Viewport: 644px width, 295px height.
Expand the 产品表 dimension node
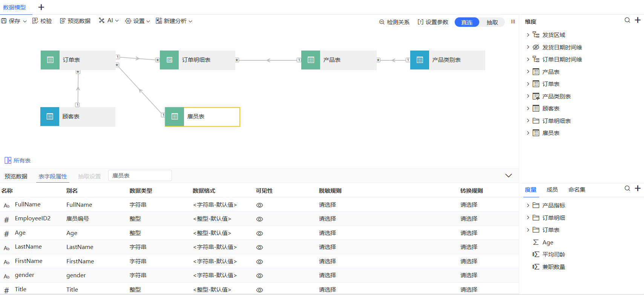tap(528, 72)
